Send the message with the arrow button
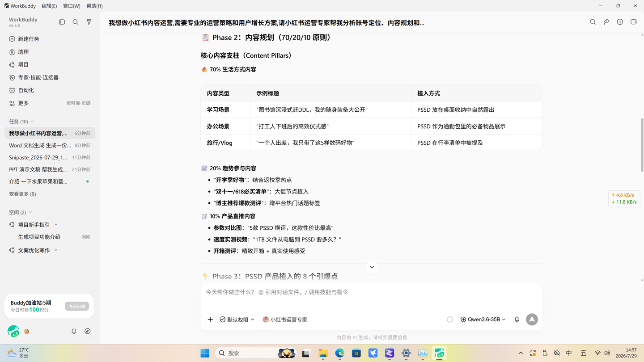The height and width of the screenshot is (362, 644). pyautogui.click(x=532, y=320)
